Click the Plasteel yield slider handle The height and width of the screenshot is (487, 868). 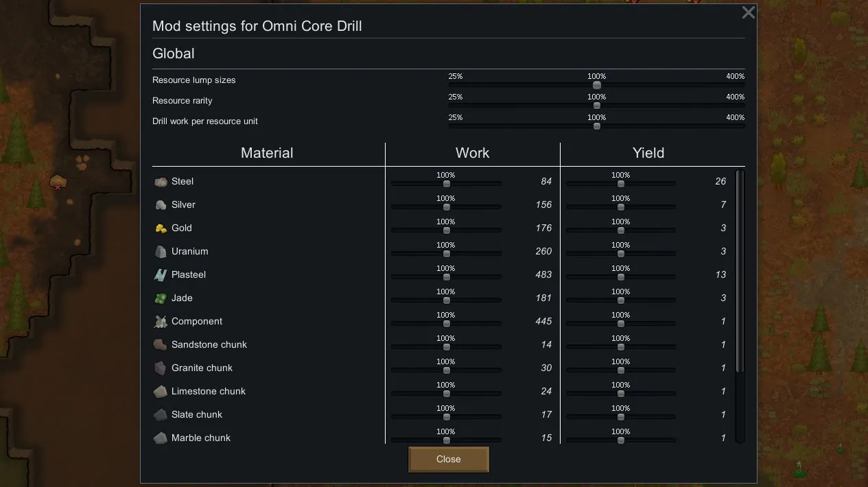click(621, 277)
